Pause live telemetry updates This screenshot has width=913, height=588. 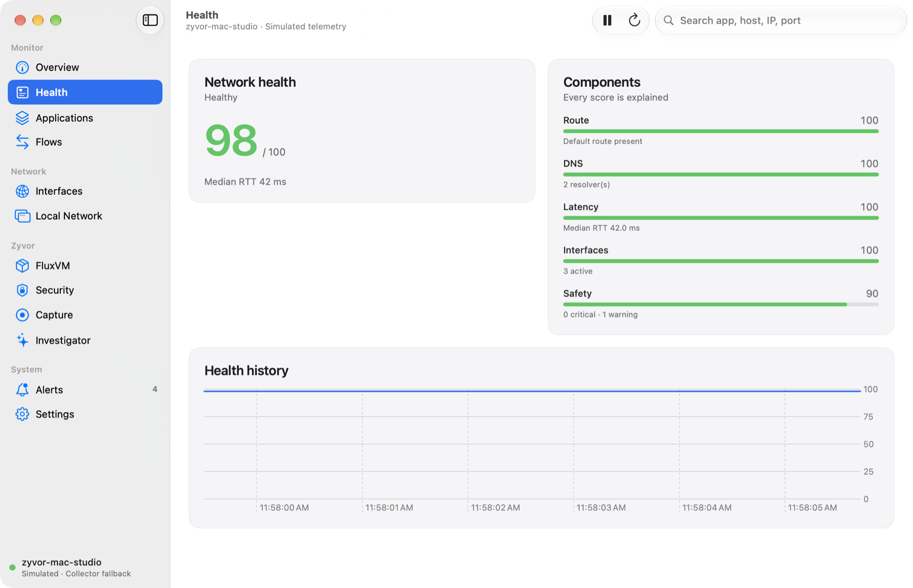click(x=607, y=20)
